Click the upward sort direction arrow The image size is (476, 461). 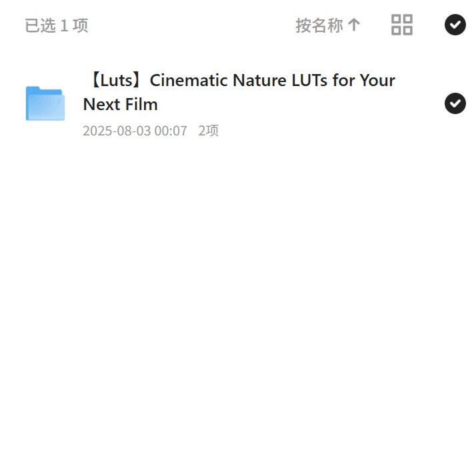pyautogui.click(x=353, y=25)
